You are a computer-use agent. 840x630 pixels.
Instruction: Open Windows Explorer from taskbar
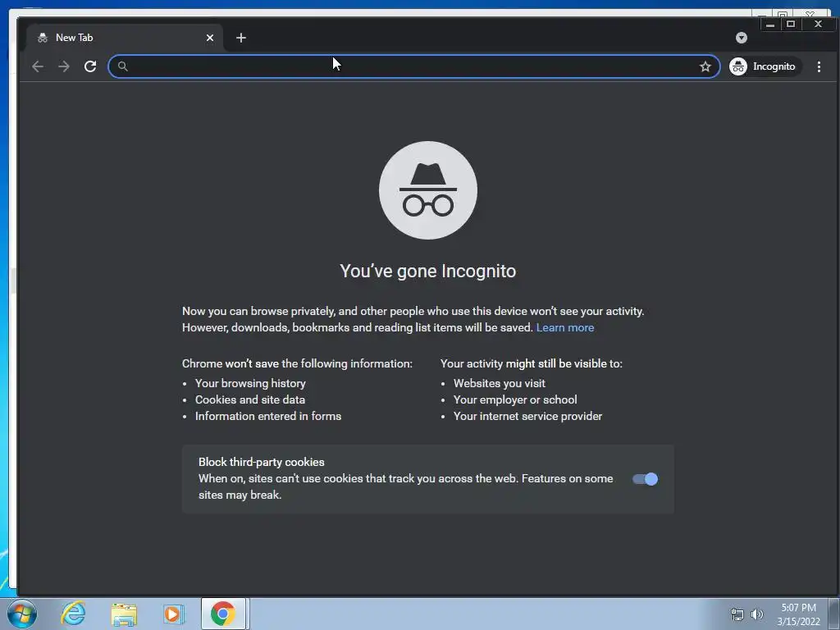click(x=124, y=614)
